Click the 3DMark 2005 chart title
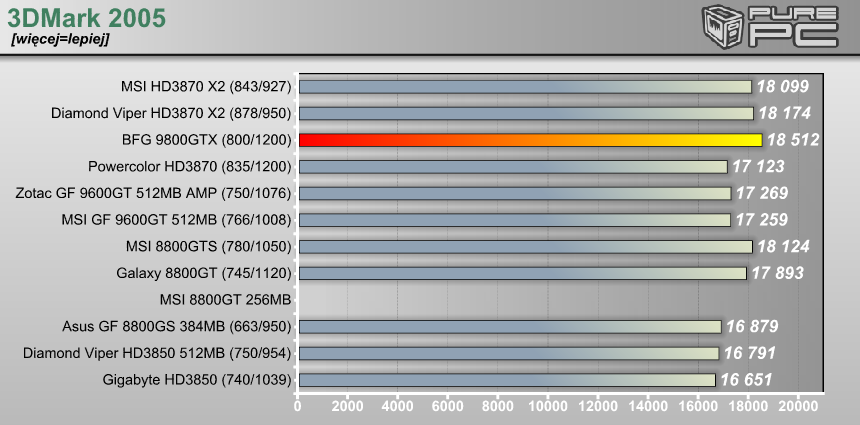 [86, 18]
